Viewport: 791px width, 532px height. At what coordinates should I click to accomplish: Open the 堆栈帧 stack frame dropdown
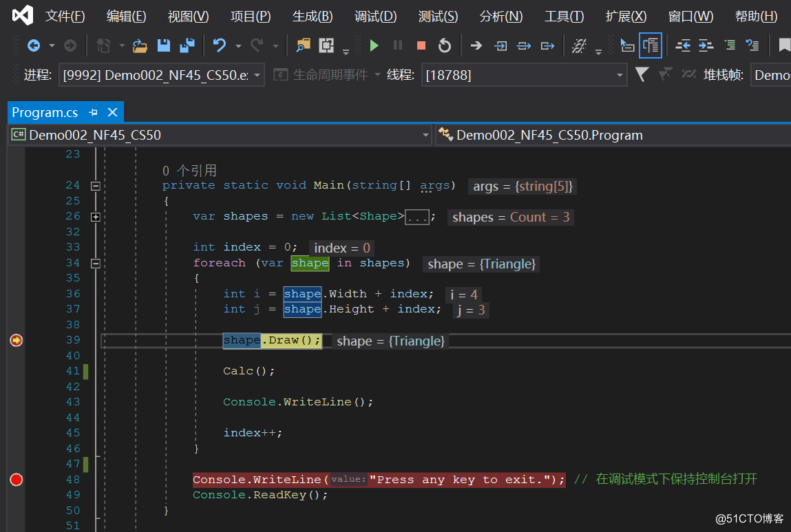(771, 75)
